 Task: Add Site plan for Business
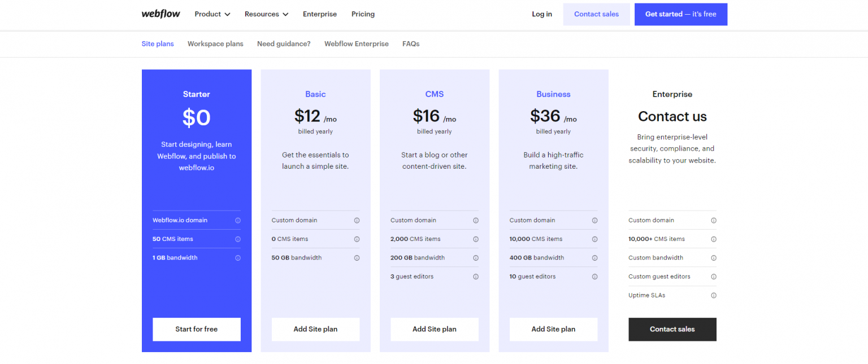point(553,329)
